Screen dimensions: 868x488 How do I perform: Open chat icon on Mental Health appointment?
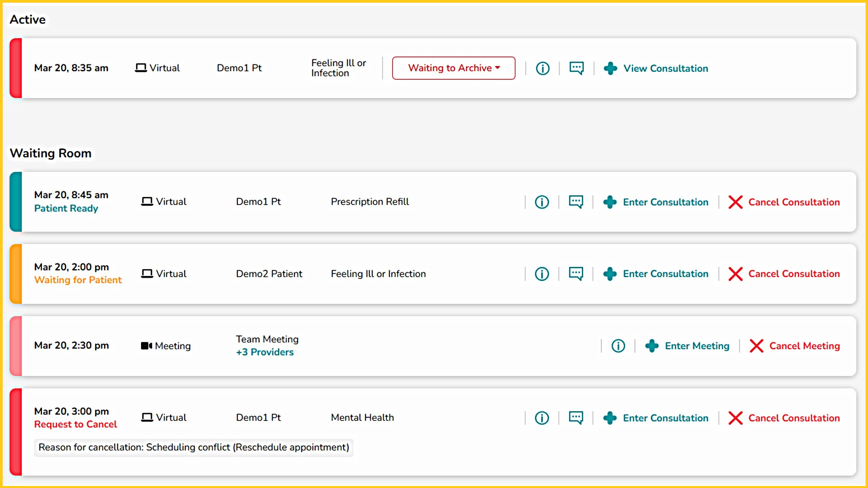576,418
